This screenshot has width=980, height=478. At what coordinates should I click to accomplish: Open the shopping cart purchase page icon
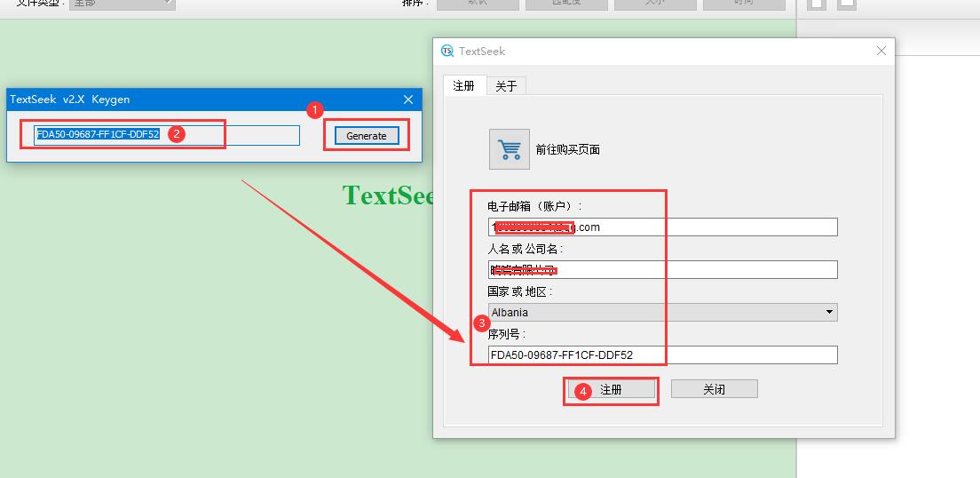[510, 149]
